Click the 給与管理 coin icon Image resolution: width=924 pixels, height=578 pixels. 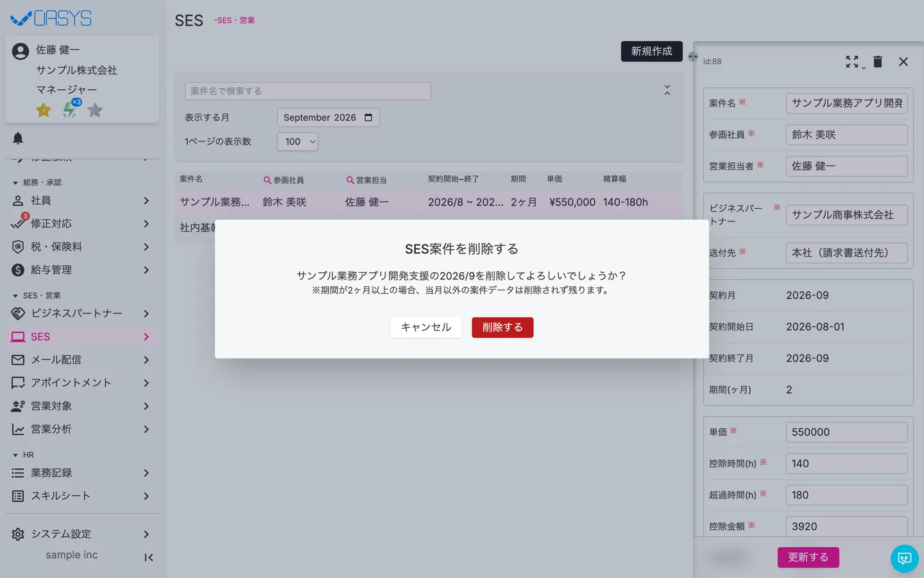click(18, 270)
